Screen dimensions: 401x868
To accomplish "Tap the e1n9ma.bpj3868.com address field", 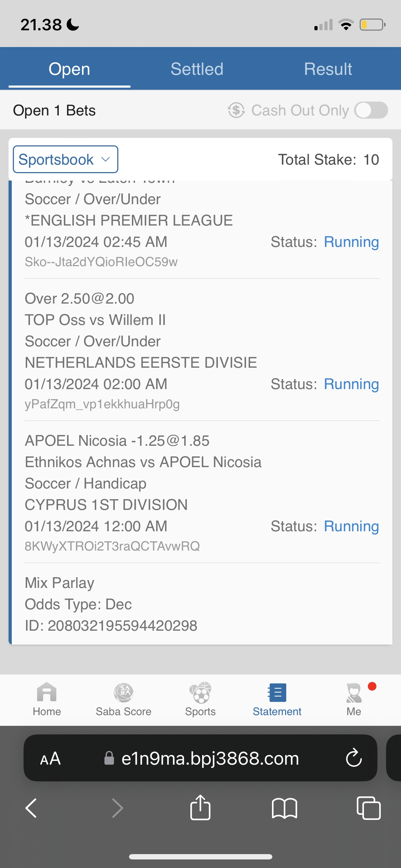I will point(210,758).
